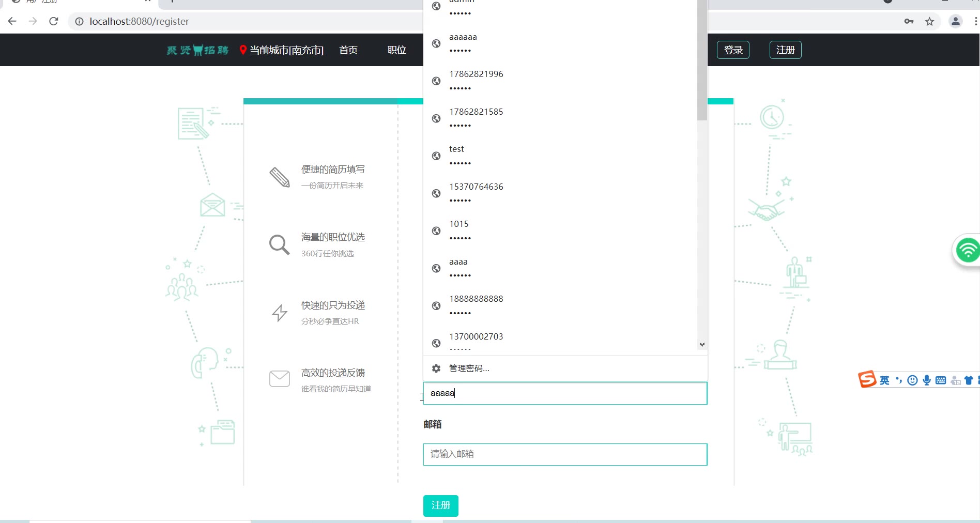This screenshot has width=980, height=523.
Task: Click the Sogou punctuation icon
Action: point(898,380)
